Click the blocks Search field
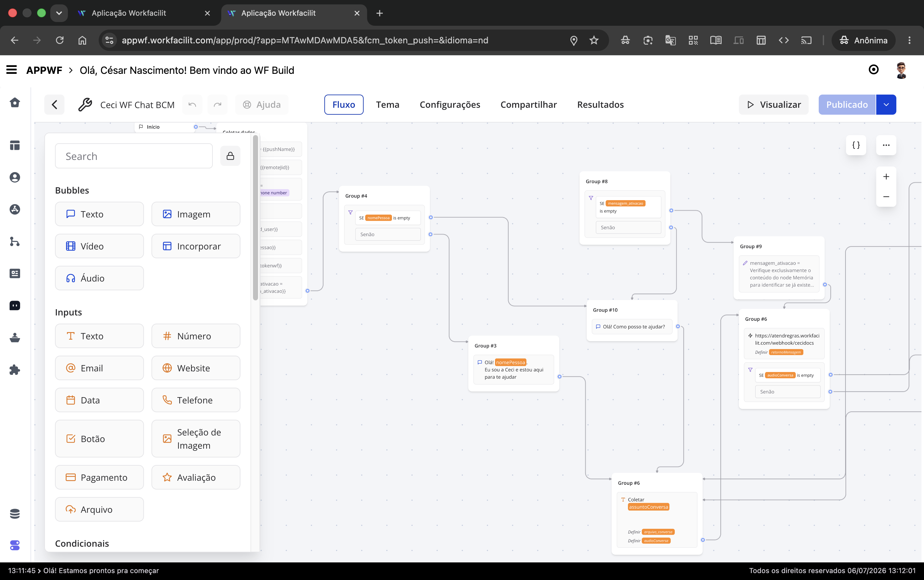This screenshot has width=924, height=580. [134, 156]
